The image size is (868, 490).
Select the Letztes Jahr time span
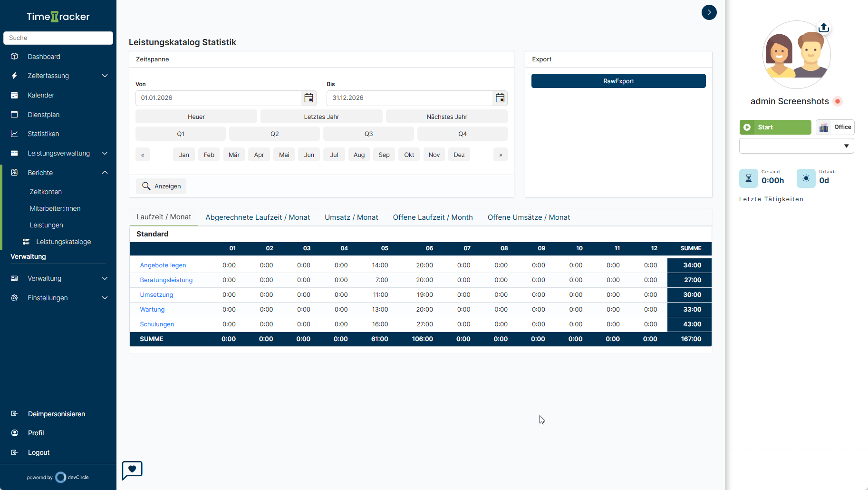321,117
